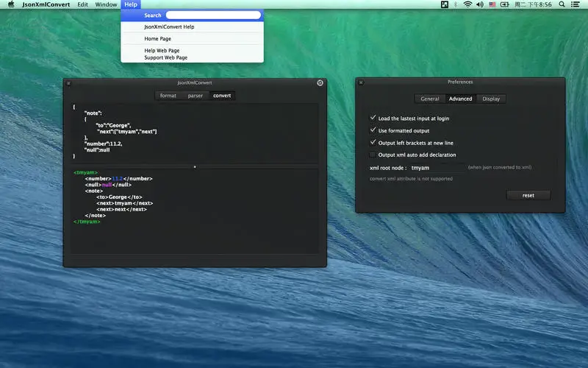The width and height of the screenshot is (588, 368).
Task: Click the black square menu bar icon
Action: [445, 4]
